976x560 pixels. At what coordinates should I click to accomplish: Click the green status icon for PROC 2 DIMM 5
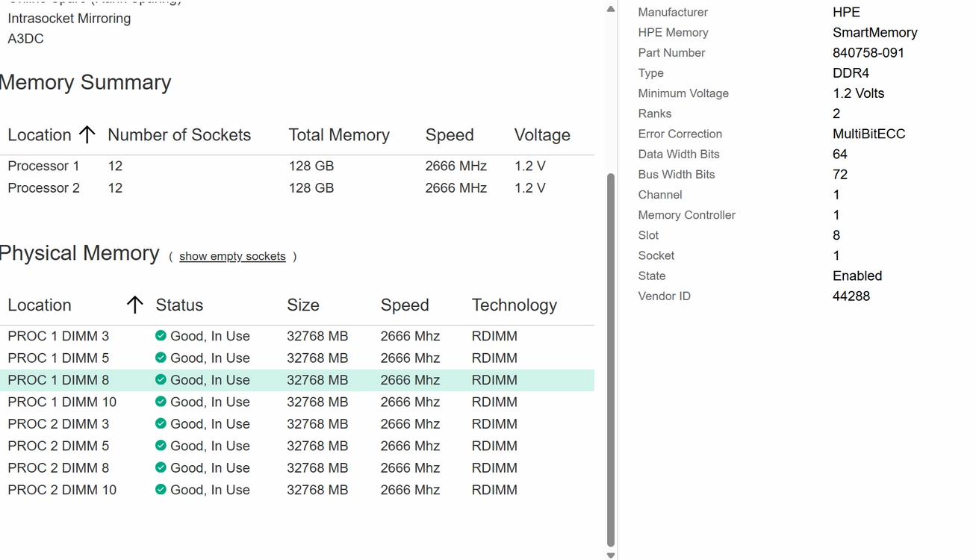coord(161,446)
